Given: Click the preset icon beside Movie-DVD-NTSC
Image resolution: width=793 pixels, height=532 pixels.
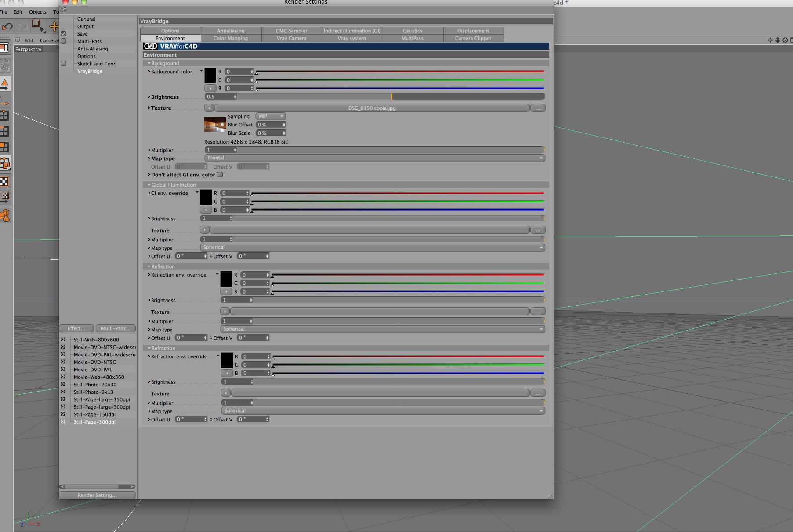Looking at the screenshot, I should 63,362.
